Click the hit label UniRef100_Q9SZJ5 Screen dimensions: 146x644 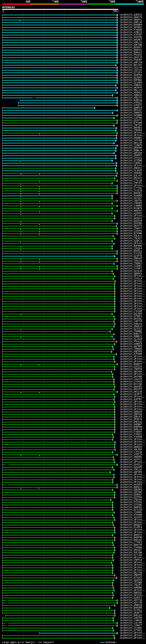tap(131, 58)
